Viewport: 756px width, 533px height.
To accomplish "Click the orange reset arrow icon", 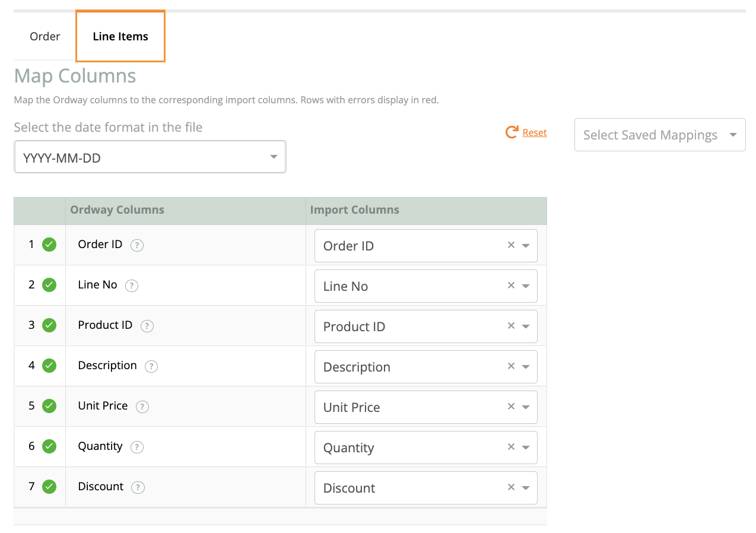I will [x=512, y=132].
